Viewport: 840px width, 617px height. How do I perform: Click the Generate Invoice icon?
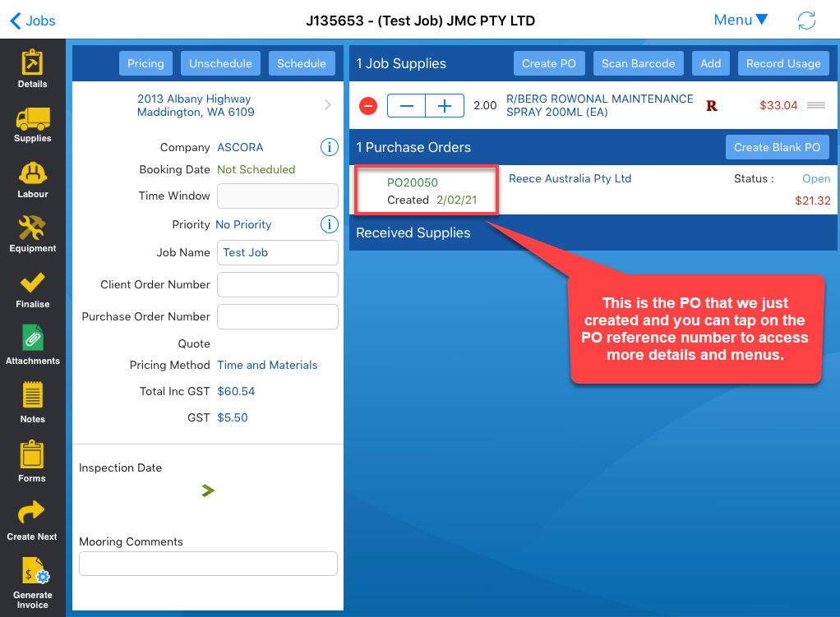point(33,573)
